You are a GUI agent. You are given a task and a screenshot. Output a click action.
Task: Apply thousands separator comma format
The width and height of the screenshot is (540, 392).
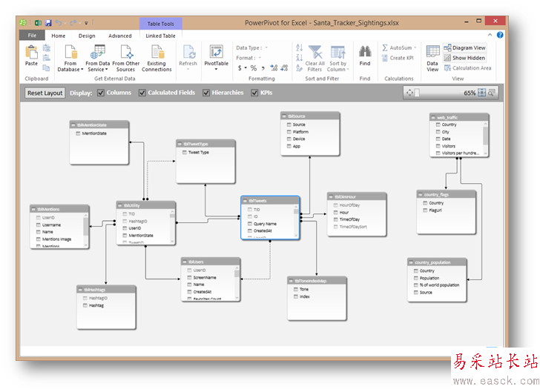tap(263, 68)
